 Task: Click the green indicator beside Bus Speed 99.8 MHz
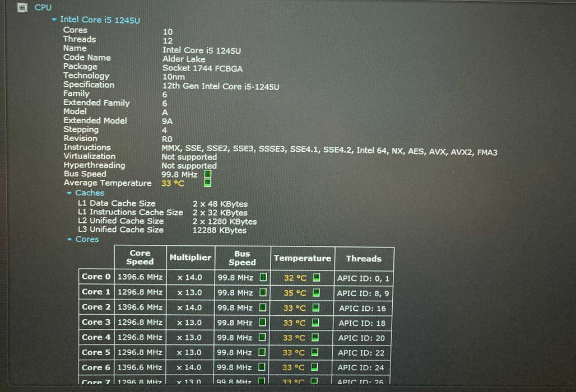pyautogui.click(x=207, y=174)
